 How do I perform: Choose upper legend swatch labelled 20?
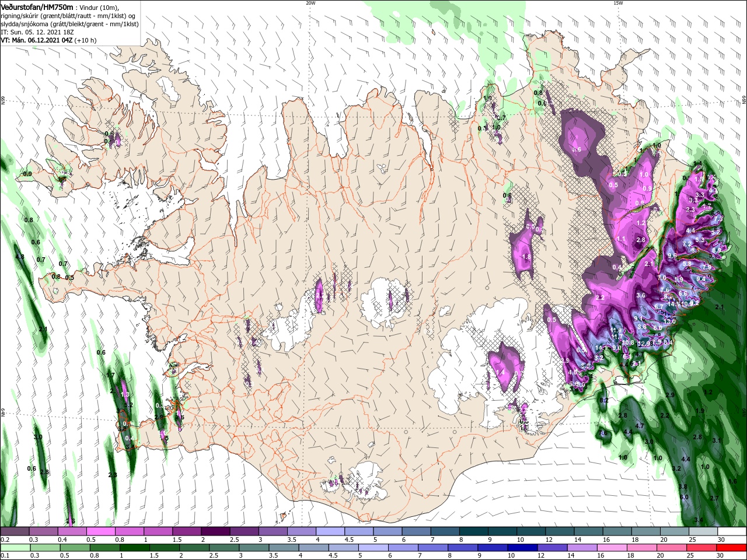(x=675, y=531)
